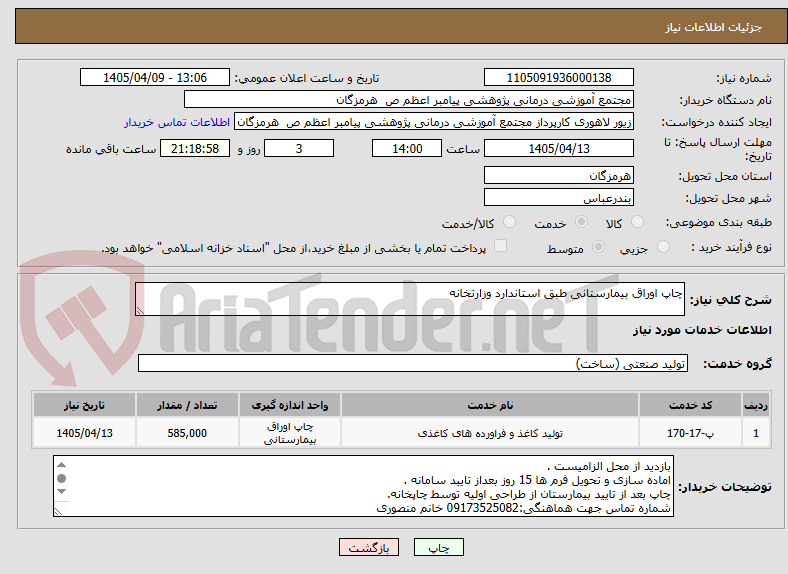The height and width of the screenshot is (574, 788).
Task: Click the جزئیات اطلاعات نیاز page header
Action: [x=714, y=27]
